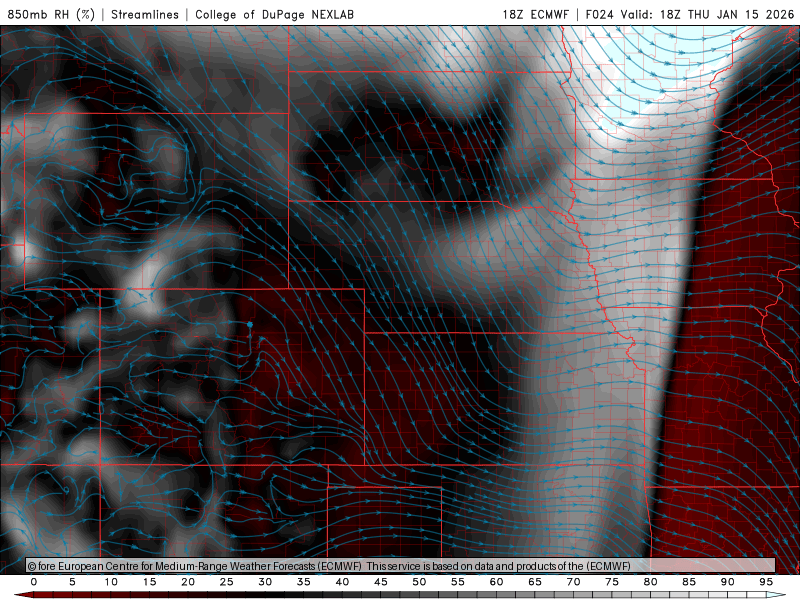Select the "18Z ECMWF" model run label
800x600 pixels.
click(x=535, y=14)
